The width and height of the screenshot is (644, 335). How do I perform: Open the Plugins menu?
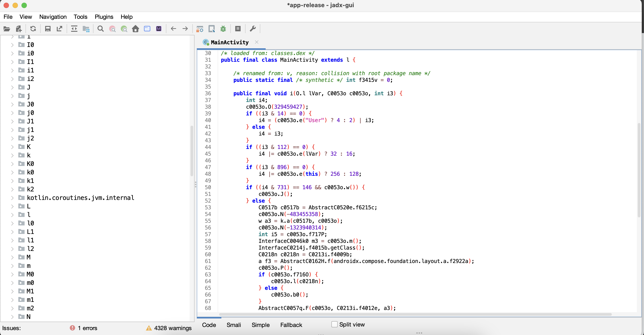click(104, 17)
